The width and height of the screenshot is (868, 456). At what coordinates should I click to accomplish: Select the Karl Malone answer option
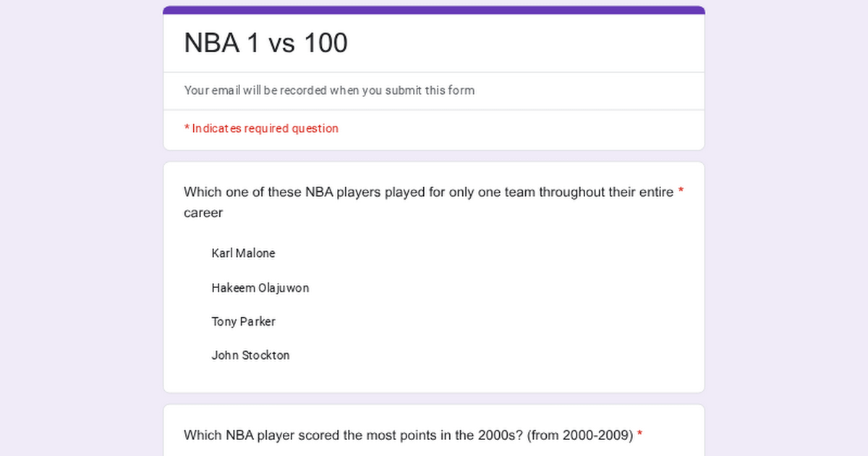243,253
